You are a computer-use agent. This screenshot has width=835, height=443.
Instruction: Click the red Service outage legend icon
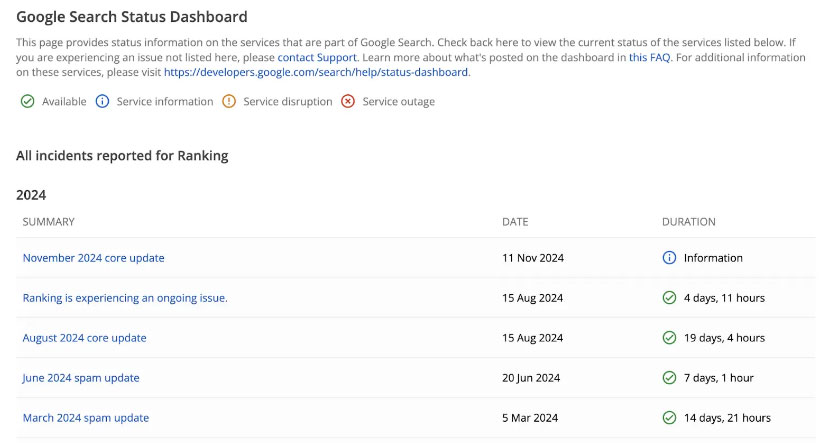pyautogui.click(x=348, y=101)
